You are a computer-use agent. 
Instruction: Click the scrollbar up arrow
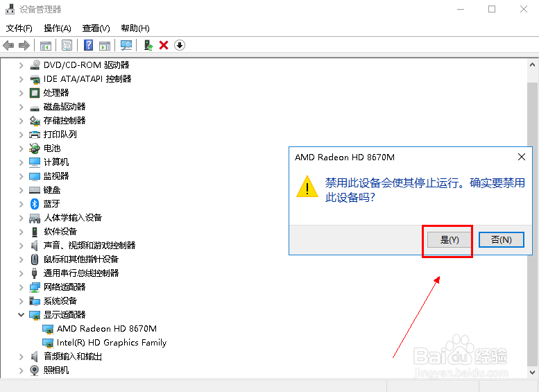(532, 65)
